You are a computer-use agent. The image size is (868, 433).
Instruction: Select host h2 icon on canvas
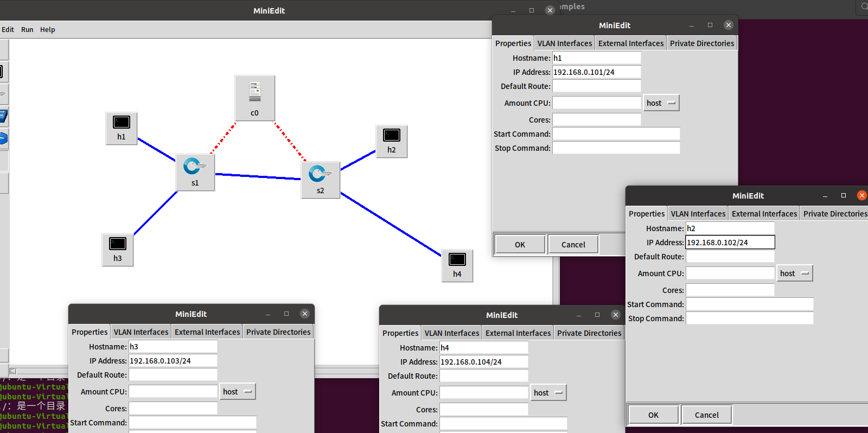tap(392, 142)
